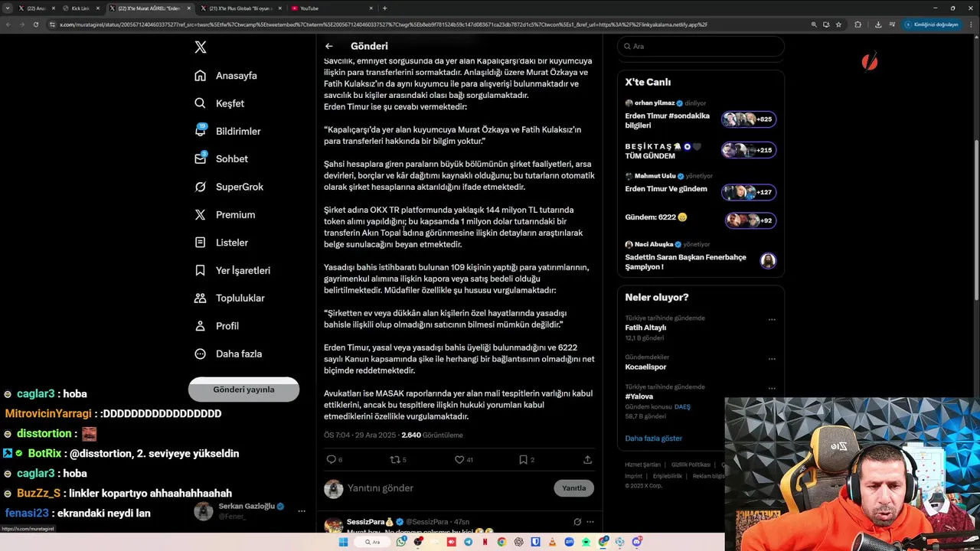This screenshot has width=980, height=551.
Task: Click Kimliğinizi doğrulayın profile button
Action: [x=931, y=24]
